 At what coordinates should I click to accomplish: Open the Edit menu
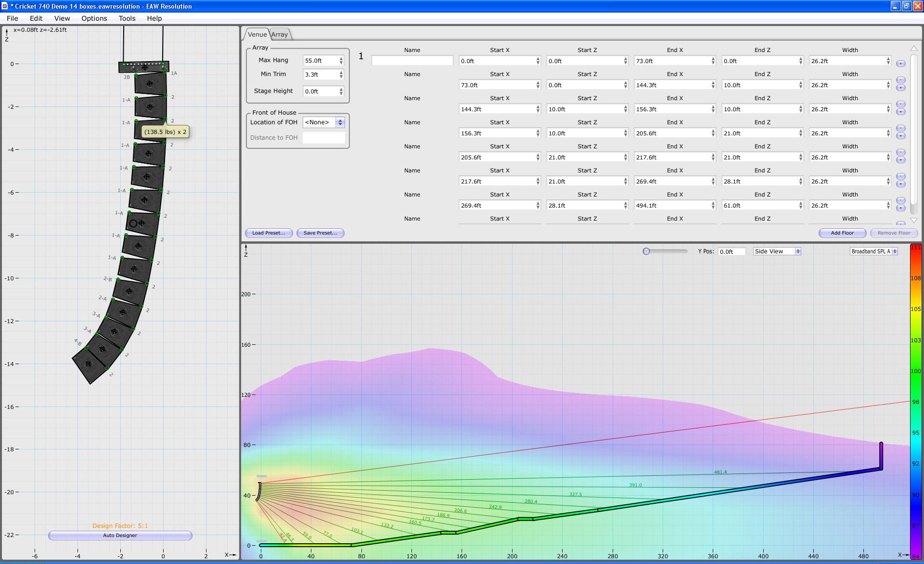[x=36, y=18]
